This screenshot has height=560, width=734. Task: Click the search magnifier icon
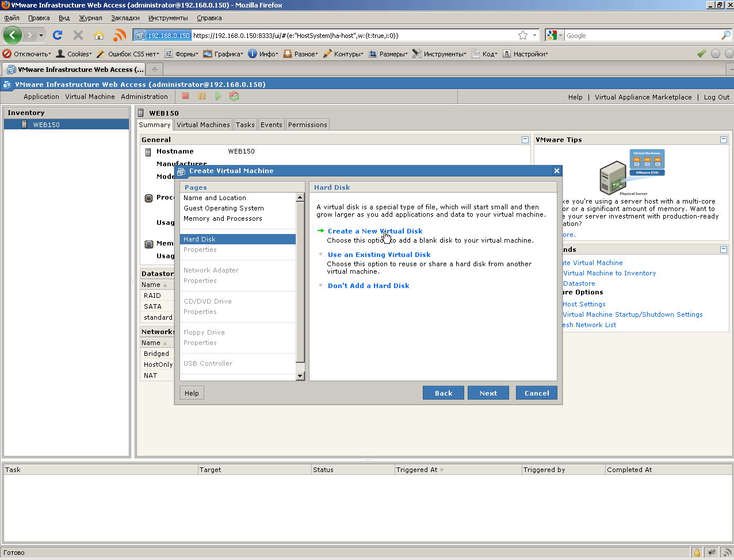click(725, 35)
